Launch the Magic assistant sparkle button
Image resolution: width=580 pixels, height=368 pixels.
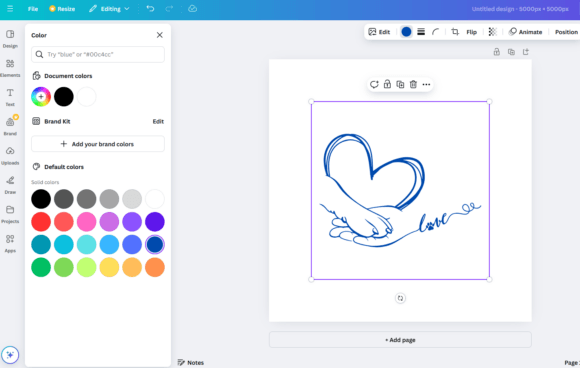(x=10, y=355)
